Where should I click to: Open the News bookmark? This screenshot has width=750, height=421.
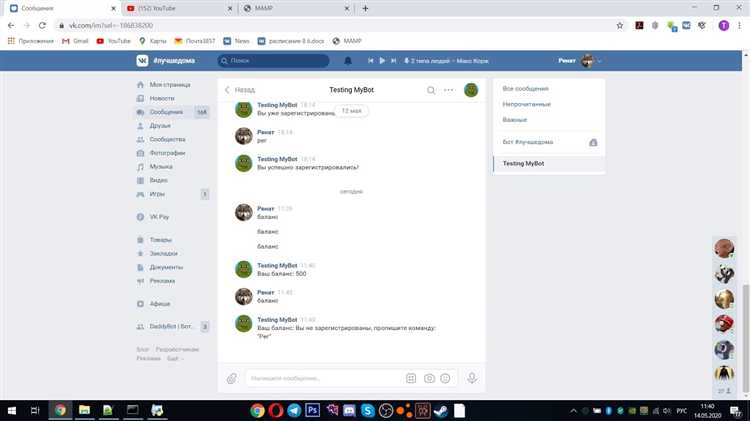point(237,41)
